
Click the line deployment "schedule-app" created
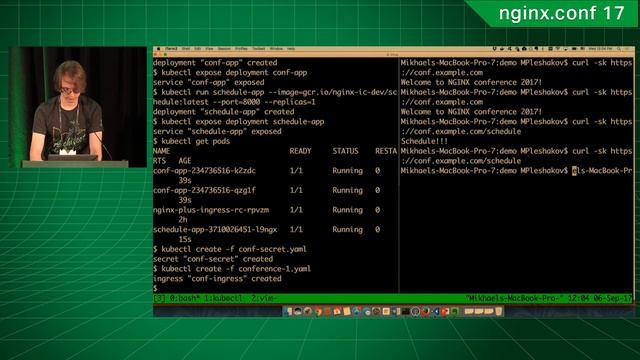point(224,111)
